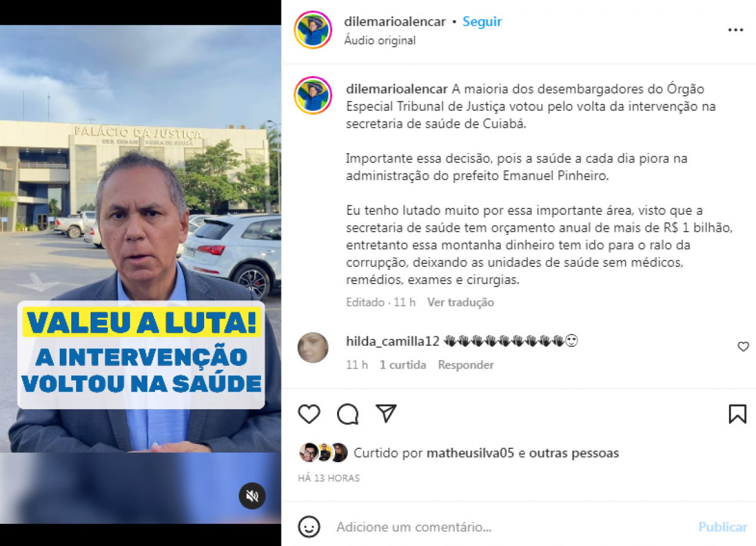Click Ver tradução under the caption
This screenshot has height=546, width=756.
[461, 302]
